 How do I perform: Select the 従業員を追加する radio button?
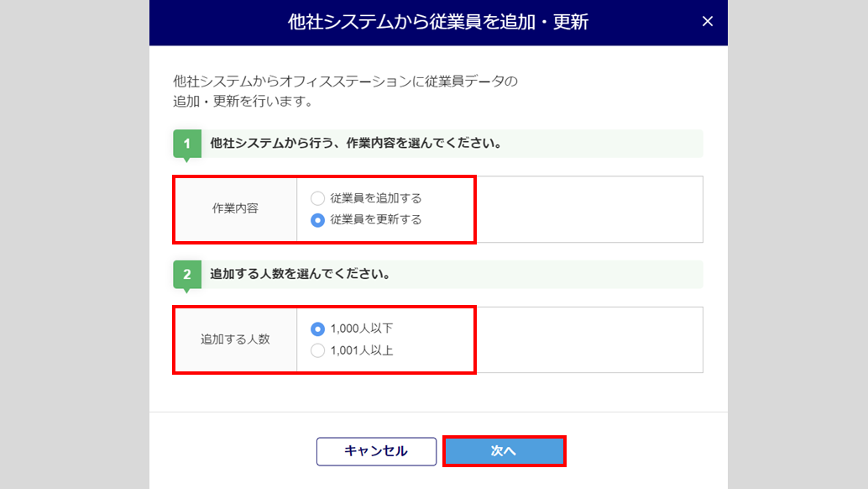coord(317,199)
